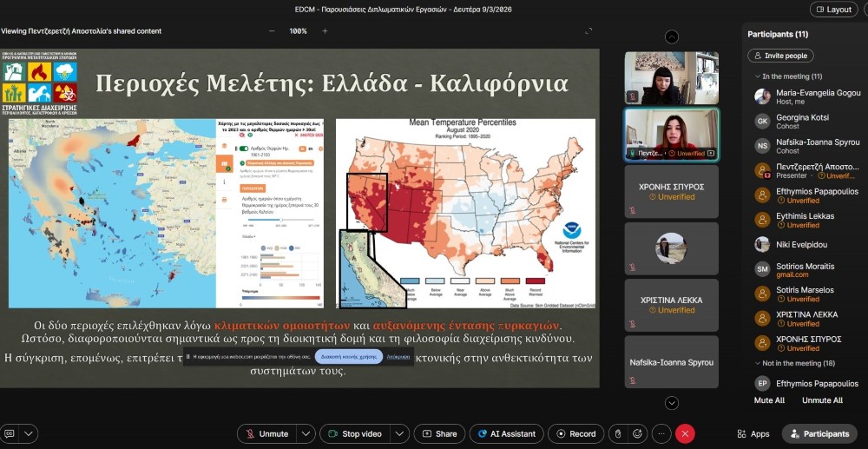The width and height of the screenshot is (868, 449).
Task: Start recording with the Record button
Action: 574,433
